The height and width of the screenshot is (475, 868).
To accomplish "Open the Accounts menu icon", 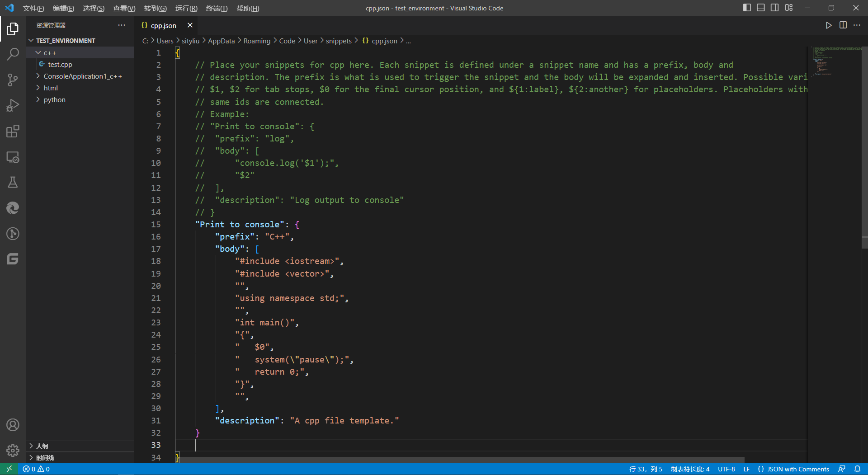I will tap(13, 425).
